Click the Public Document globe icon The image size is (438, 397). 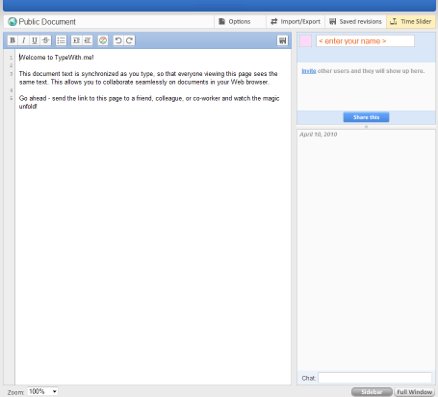(x=12, y=22)
